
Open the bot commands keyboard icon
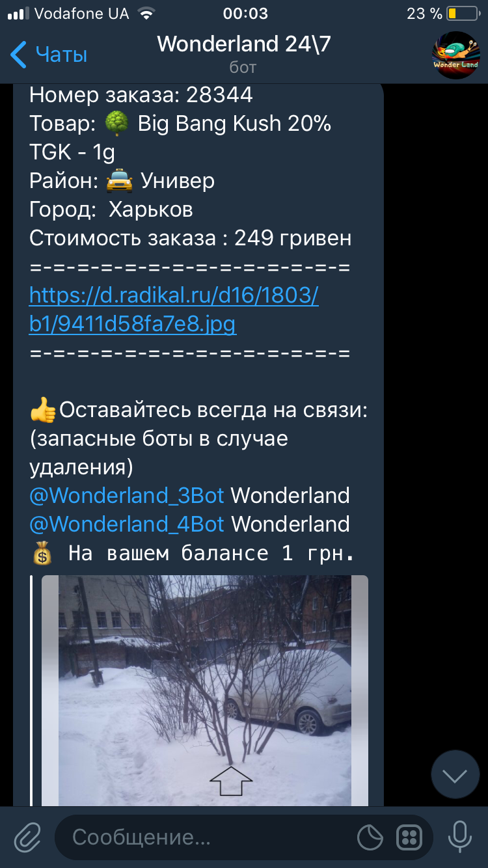point(409,837)
